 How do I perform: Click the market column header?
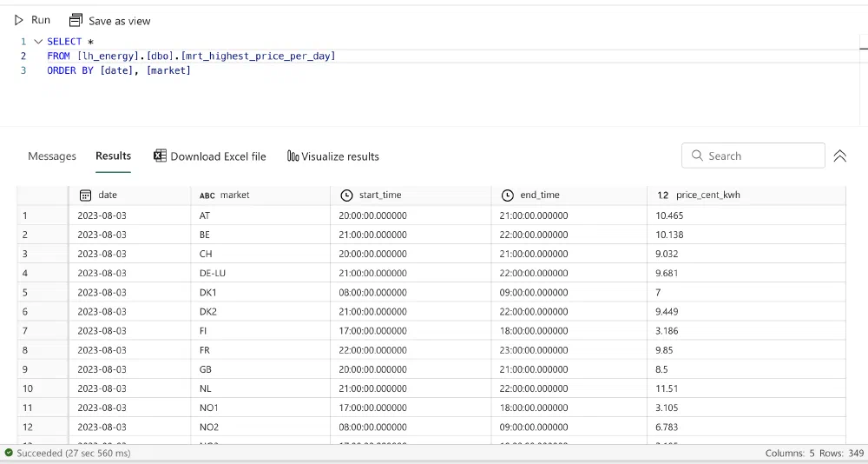click(260, 196)
